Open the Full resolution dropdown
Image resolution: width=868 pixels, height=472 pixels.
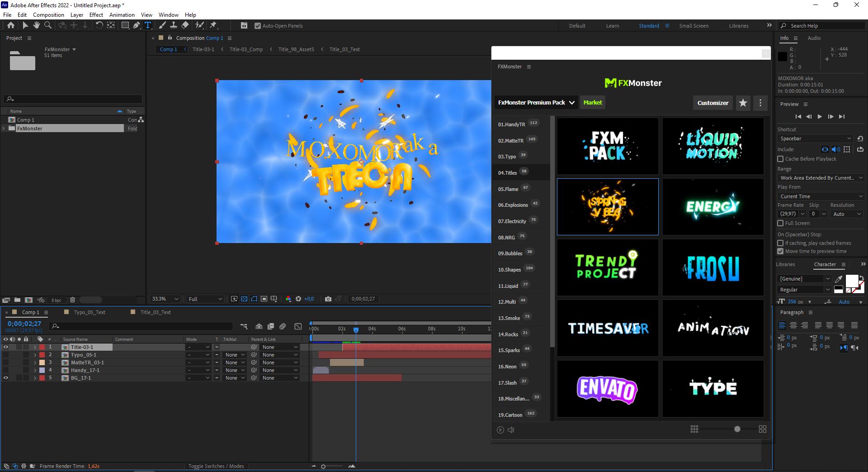[x=206, y=299]
